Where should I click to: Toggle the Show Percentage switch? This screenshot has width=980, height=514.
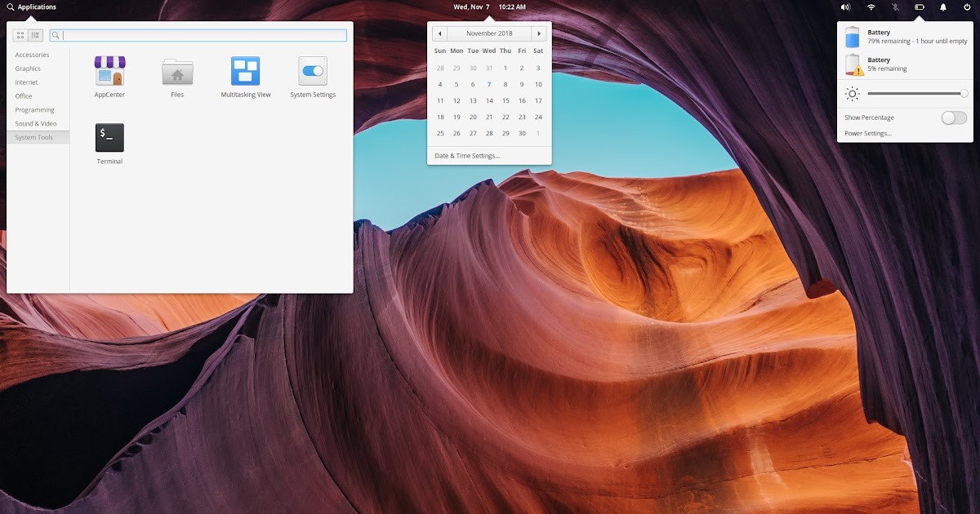pos(954,117)
